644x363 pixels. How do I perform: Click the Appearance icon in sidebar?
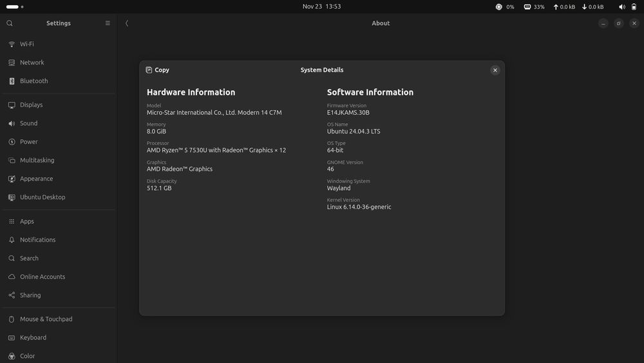point(12,179)
